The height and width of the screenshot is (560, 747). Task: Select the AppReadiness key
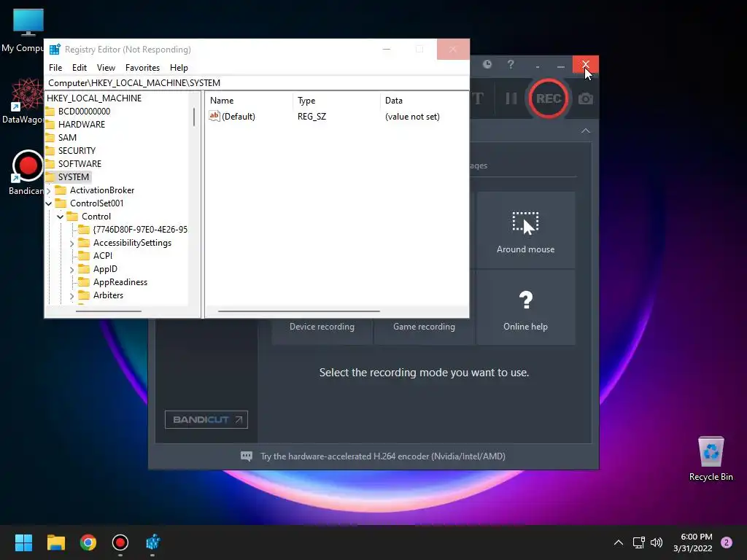click(x=120, y=282)
